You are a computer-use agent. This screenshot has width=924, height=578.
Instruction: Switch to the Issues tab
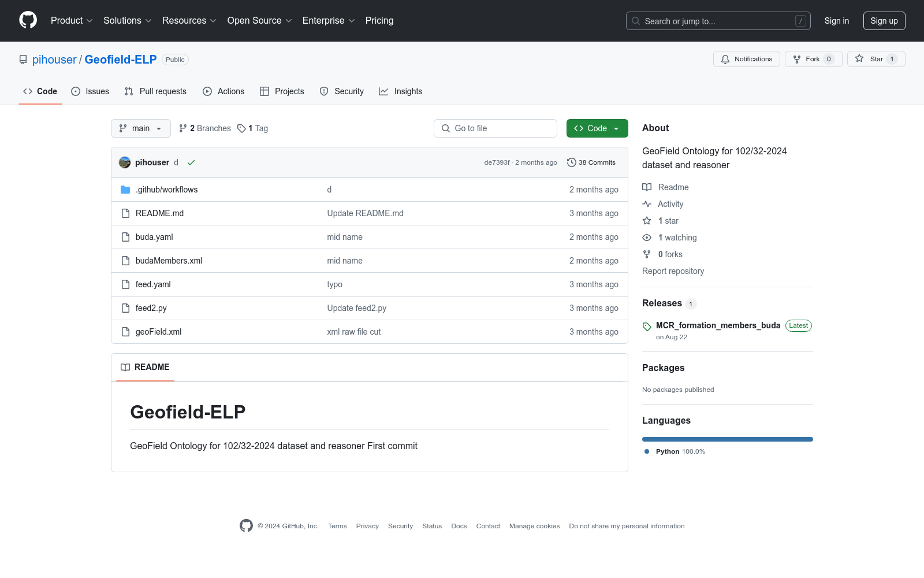pyautogui.click(x=90, y=91)
